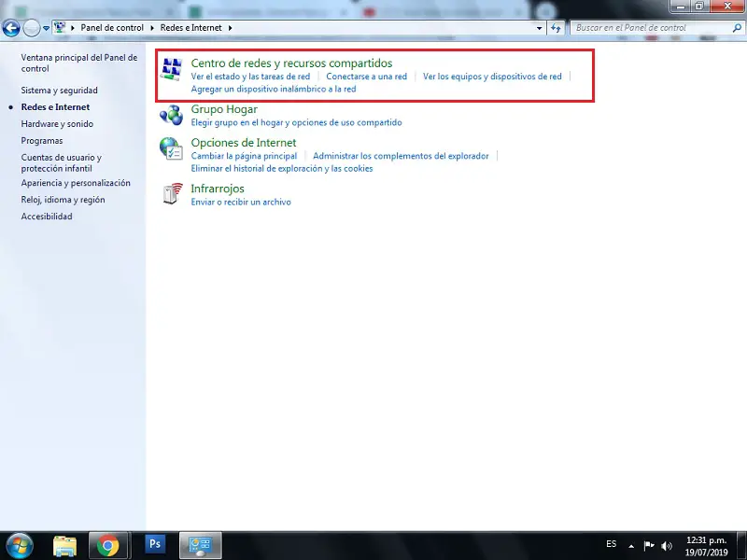Refresh the Control Panel view

[x=556, y=28]
